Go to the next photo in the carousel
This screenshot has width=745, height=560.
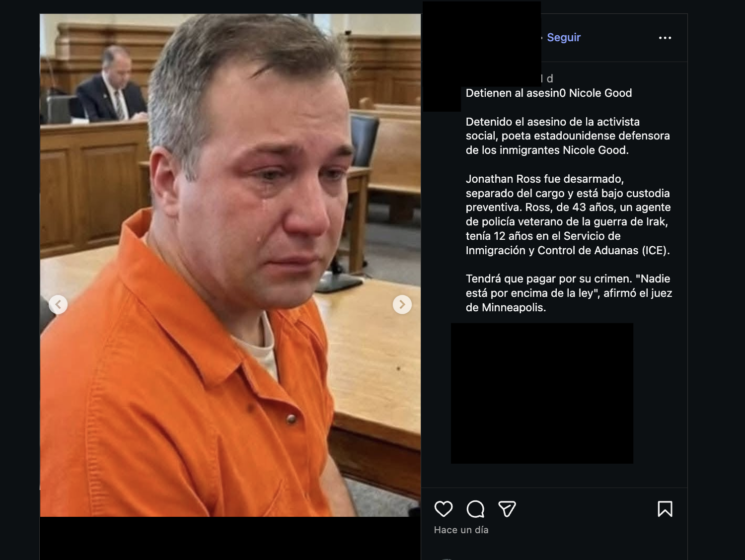(402, 304)
